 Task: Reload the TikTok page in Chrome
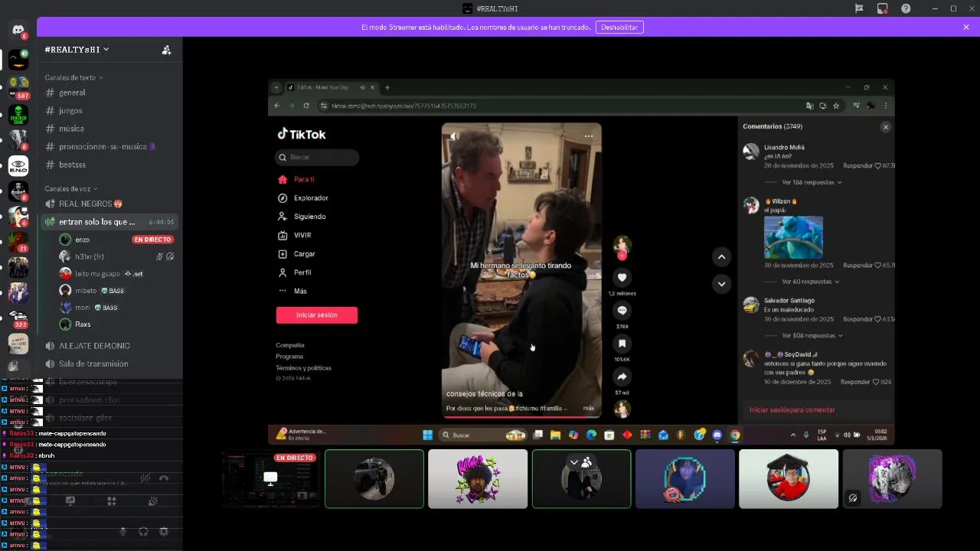point(306,106)
